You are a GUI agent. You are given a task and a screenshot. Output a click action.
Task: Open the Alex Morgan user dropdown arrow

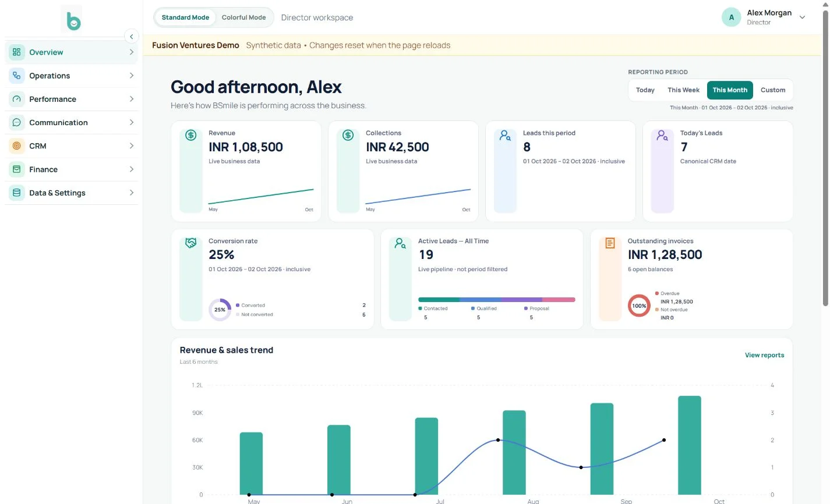pos(802,17)
